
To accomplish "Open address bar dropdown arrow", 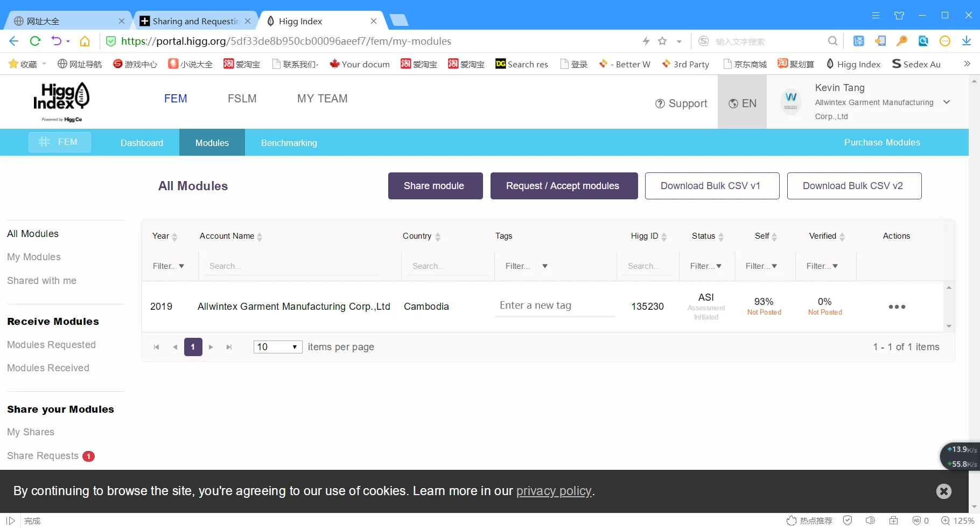I will [x=679, y=41].
